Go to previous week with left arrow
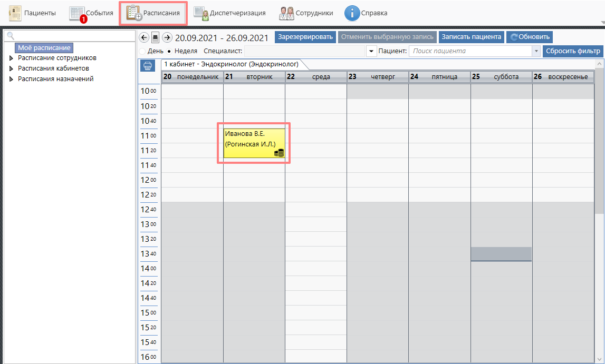The height and width of the screenshot is (364, 605). tap(143, 37)
